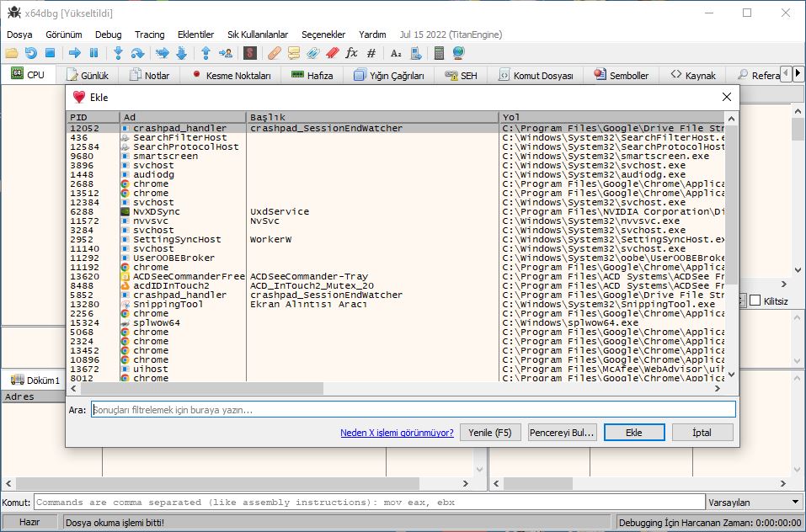Click the Strings A-z icon
This screenshot has width=806, height=532.
tap(396, 53)
